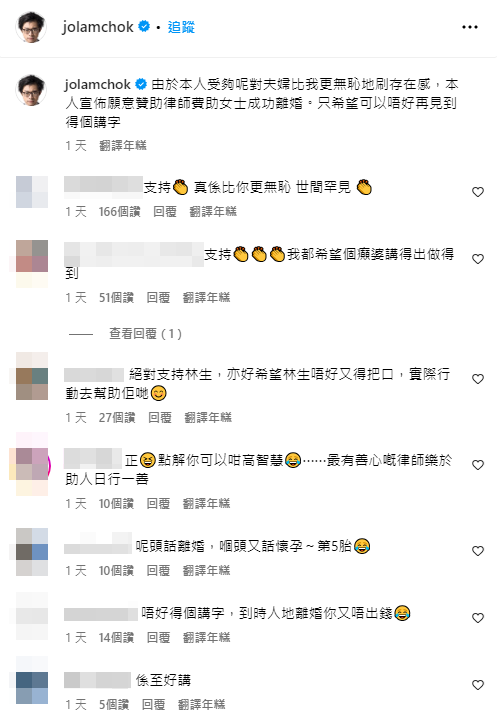Like the comment with 51個讚
This screenshot has height=720, width=497.
pyautogui.click(x=478, y=259)
